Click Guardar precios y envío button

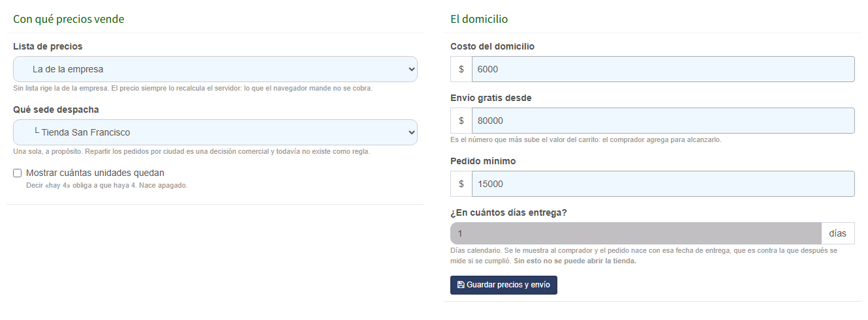[504, 285]
